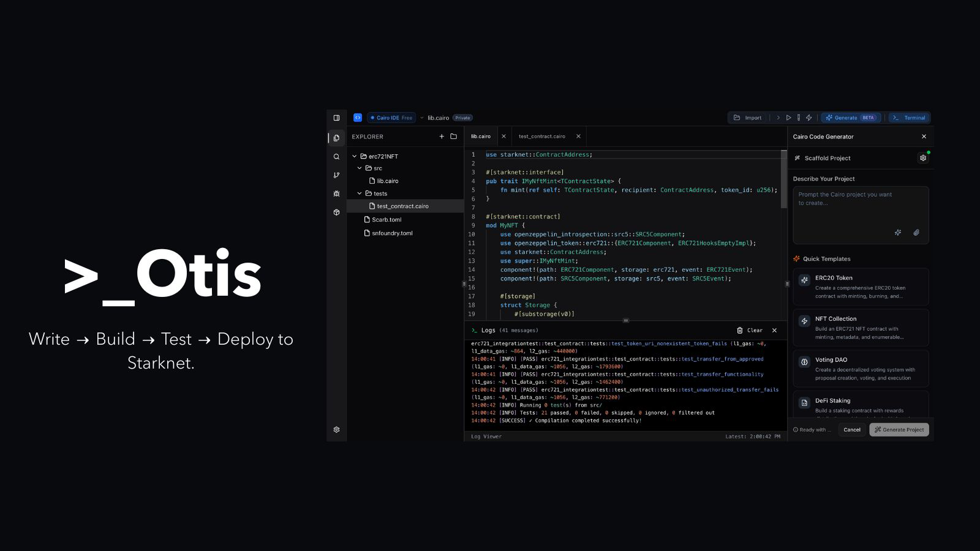
Task: Select the ERC20 Token quick template
Action: 861,287
